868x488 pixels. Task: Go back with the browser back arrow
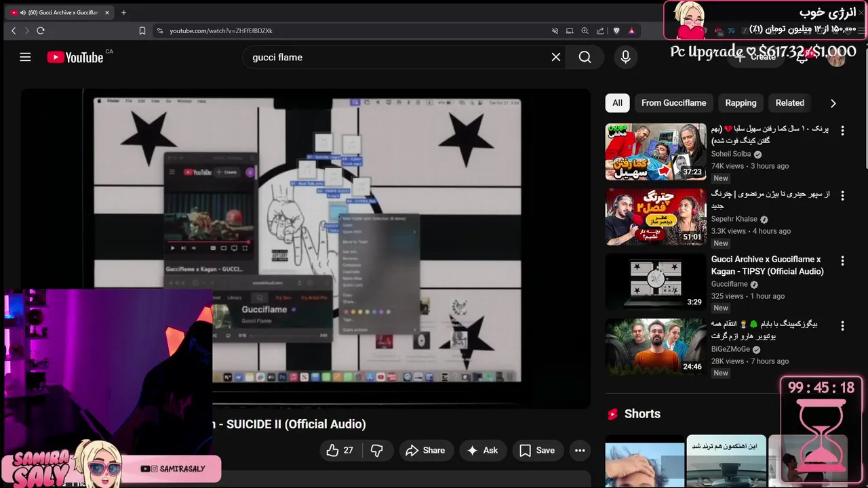[x=14, y=30]
